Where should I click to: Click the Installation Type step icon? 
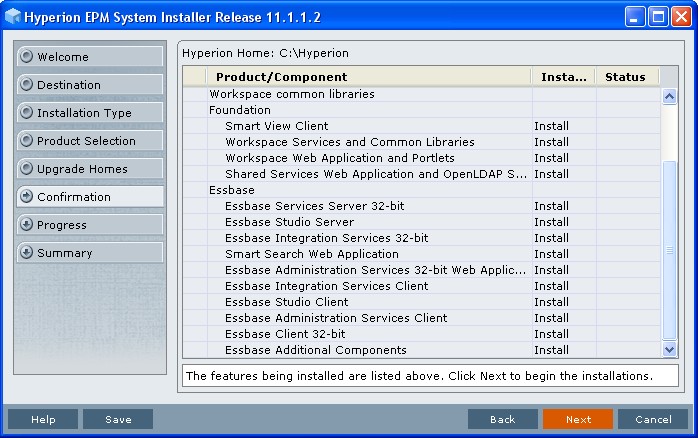click(x=26, y=113)
